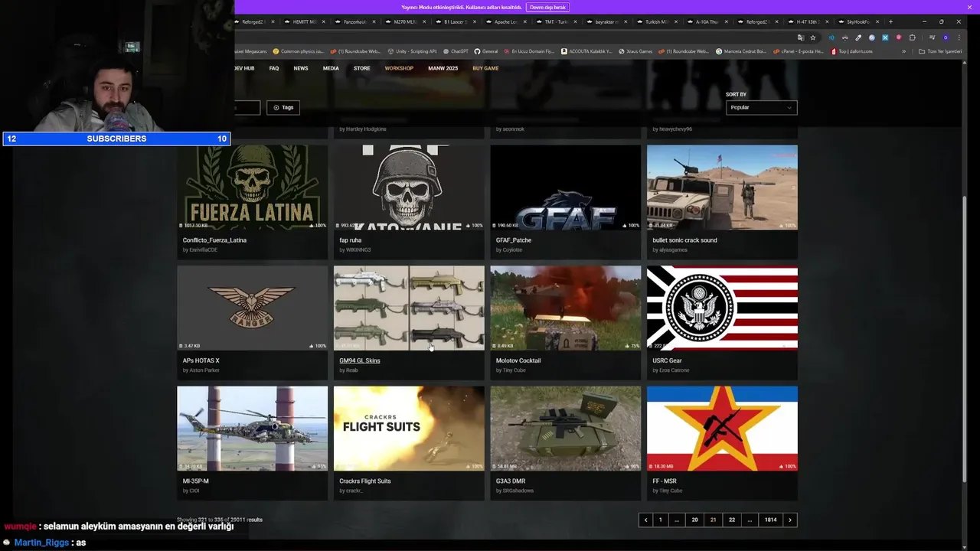Close the M270 MLRS browser tab

pyautogui.click(x=424, y=21)
